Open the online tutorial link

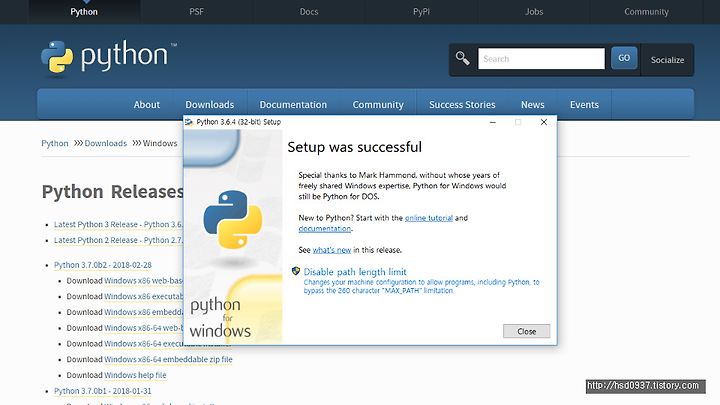[x=429, y=218]
